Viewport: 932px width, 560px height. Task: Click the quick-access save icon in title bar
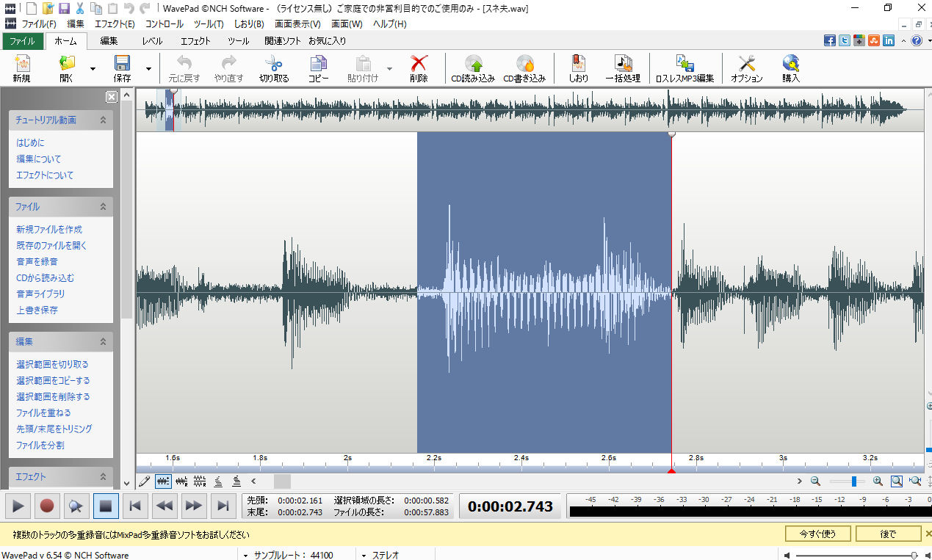click(64, 9)
